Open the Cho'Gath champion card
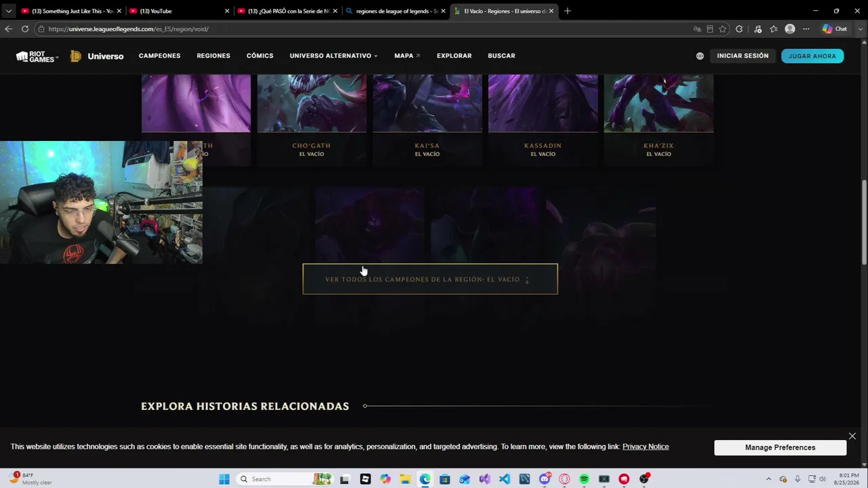Screen dimensions: 868x488 tap(312, 120)
